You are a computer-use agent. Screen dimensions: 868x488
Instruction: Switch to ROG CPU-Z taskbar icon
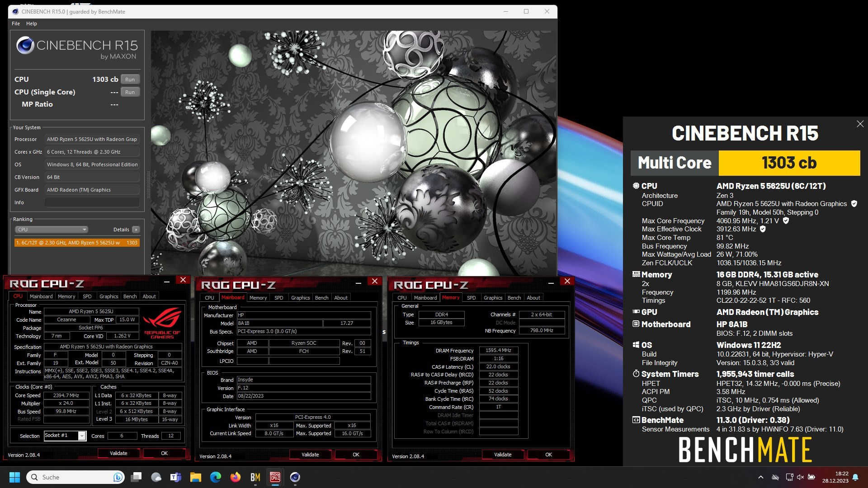click(275, 477)
